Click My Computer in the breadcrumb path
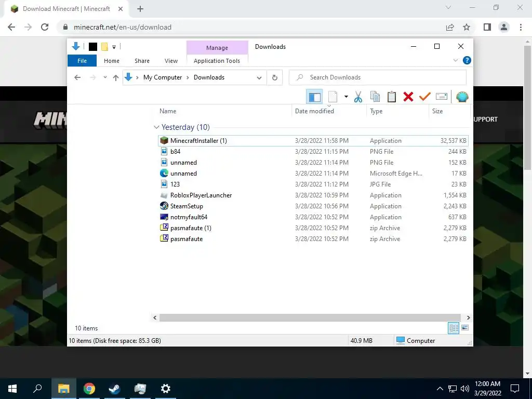 (x=163, y=77)
